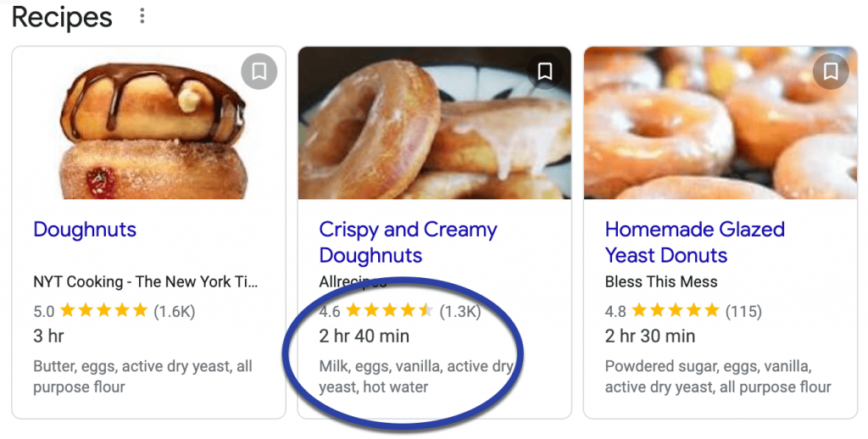Screen dimensions: 868x439
Task: Open the Recipes three-dot options menu
Action: tap(142, 16)
